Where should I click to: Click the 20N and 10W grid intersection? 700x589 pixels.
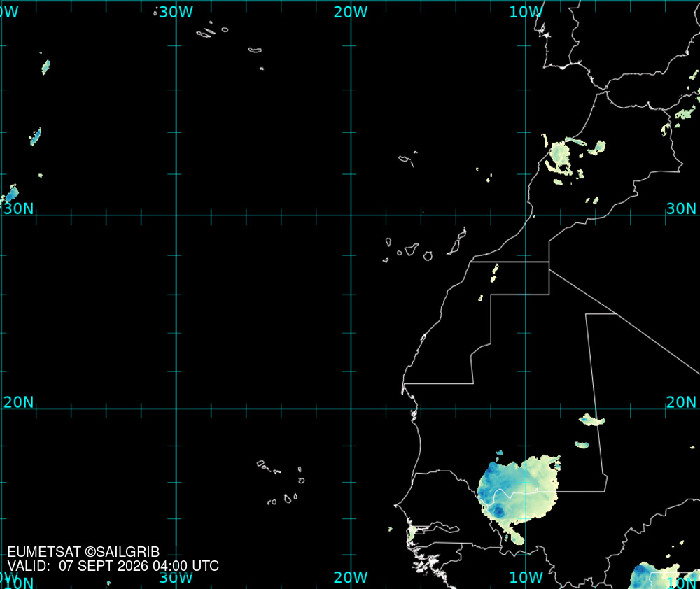[x=526, y=409]
